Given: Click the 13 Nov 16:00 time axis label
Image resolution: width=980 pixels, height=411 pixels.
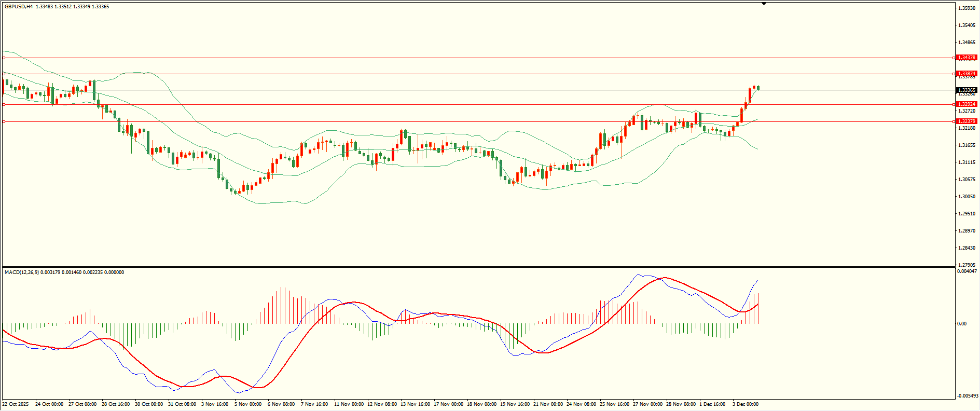Looking at the screenshot, I should pos(415,404).
